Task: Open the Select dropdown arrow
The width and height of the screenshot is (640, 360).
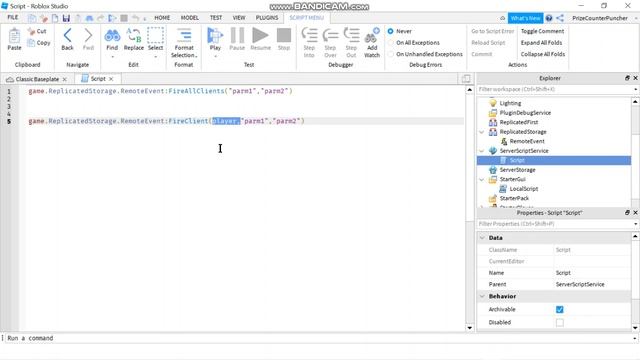Action: 156,57
